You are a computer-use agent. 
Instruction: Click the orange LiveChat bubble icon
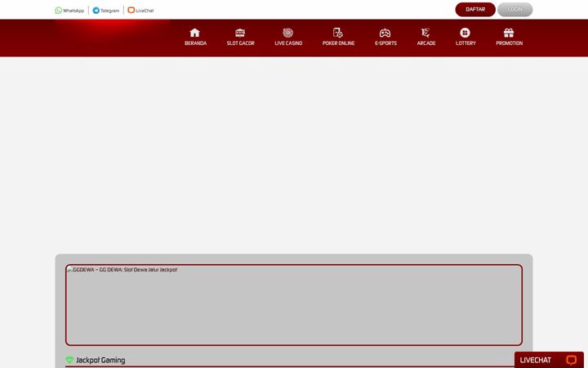point(131,10)
